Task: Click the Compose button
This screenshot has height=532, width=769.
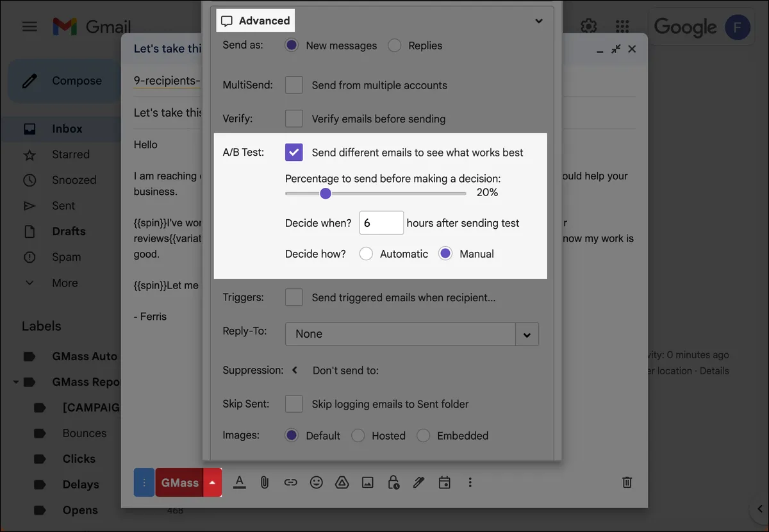Action: (64, 81)
